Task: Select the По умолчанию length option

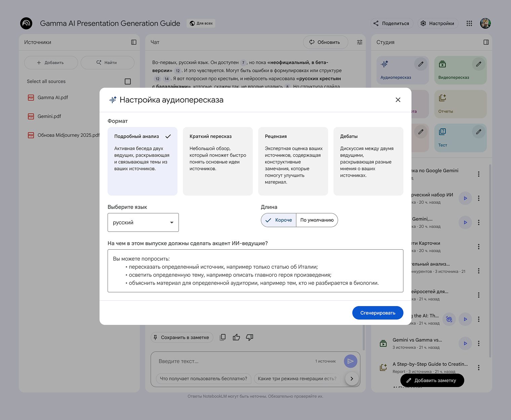Action: pos(317,220)
